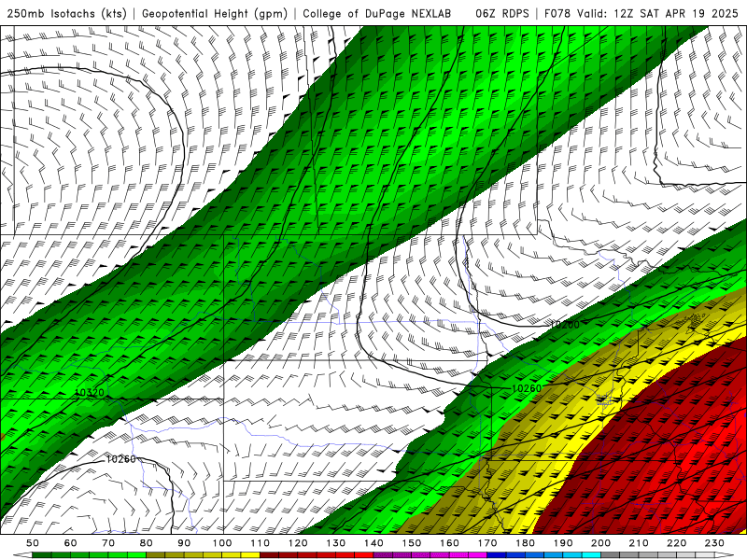Click the 180 kt legend value
747x560 pixels.
[x=525, y=543]
